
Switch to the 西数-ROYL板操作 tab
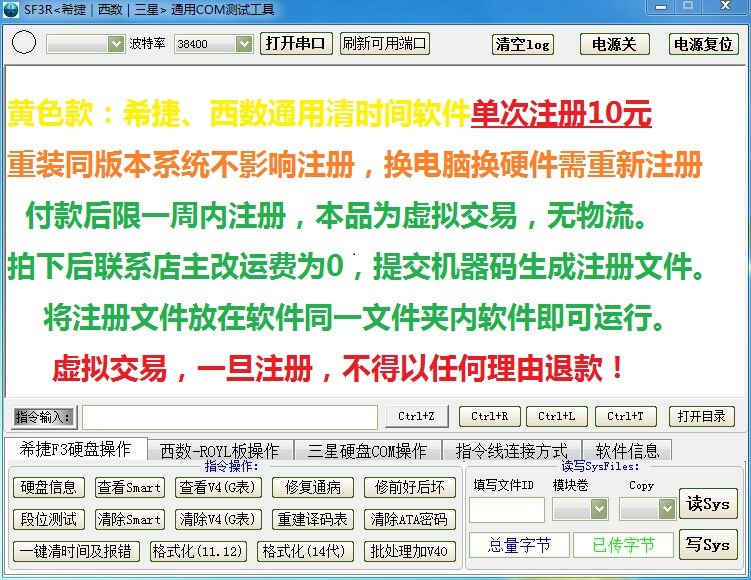tap(220, 451)
